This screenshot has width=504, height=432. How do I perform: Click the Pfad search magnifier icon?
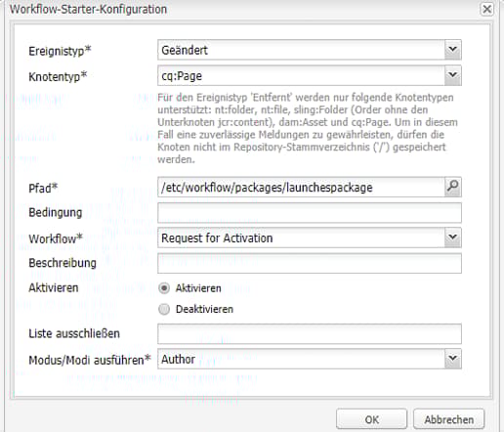453,187
